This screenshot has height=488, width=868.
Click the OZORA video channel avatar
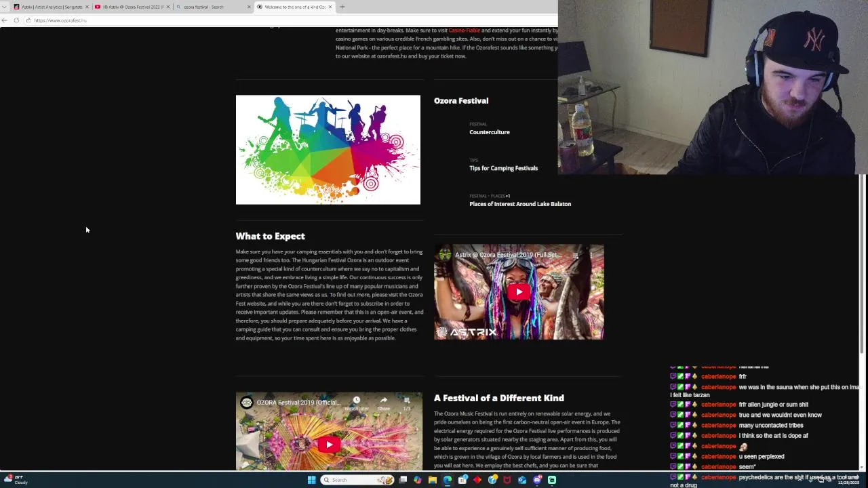[x=247, y=403]
